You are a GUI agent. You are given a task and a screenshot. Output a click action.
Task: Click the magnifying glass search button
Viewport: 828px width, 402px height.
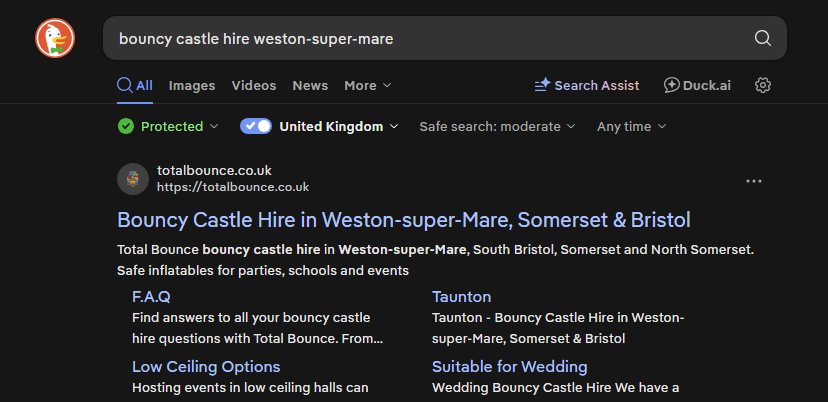pos(763,38)
